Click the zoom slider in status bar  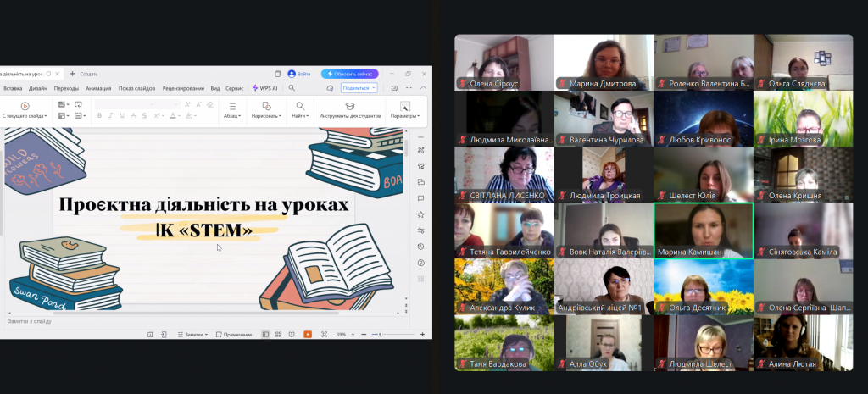pyautogui.click(x=381, y=335)
